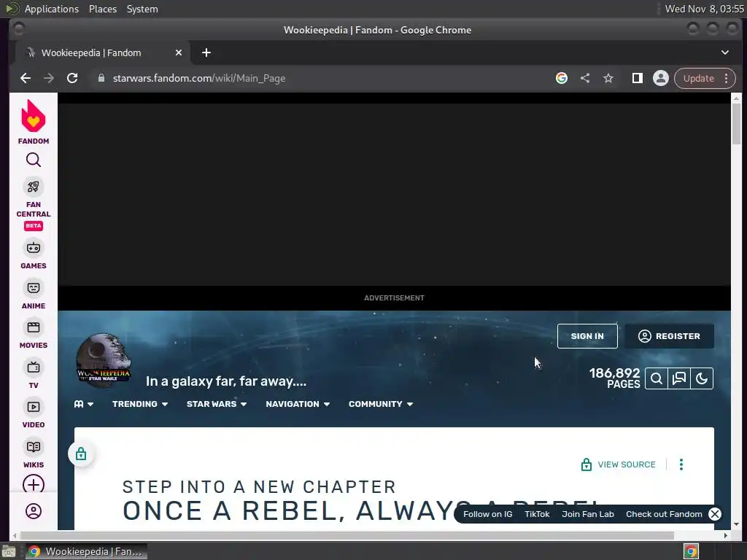Expand the Star Wars menu

click(x=217, y=404)
